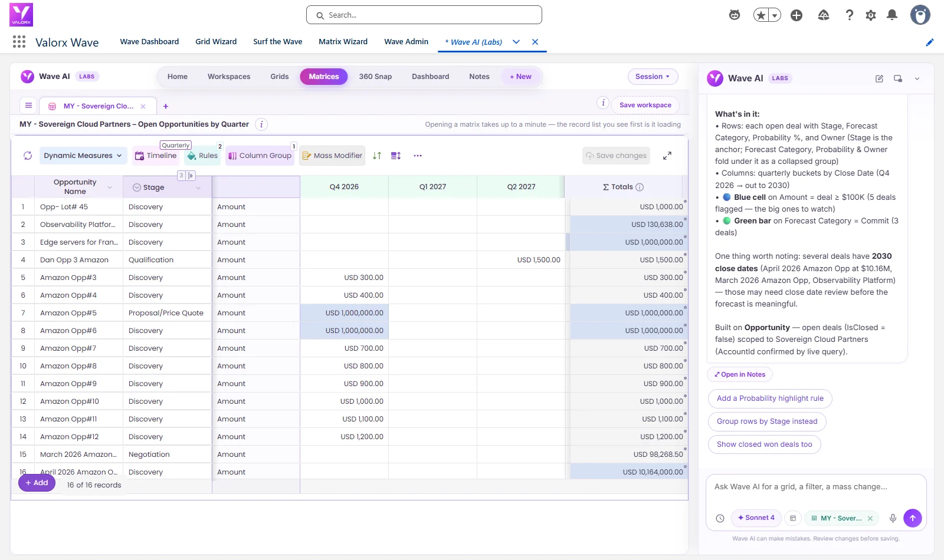The height and width of the screenshot is (560, 944).
Task: Click info icon next to matrix title
Action: (262, 124)
